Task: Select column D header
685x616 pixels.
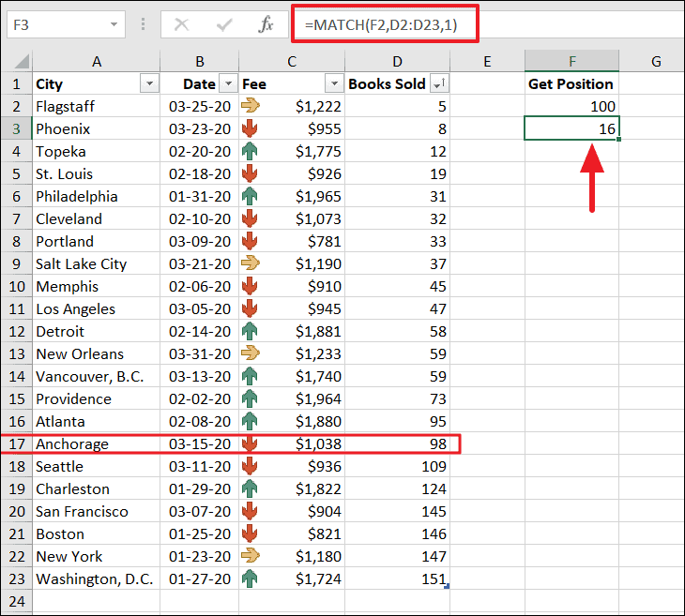Action: click(397, 61)
